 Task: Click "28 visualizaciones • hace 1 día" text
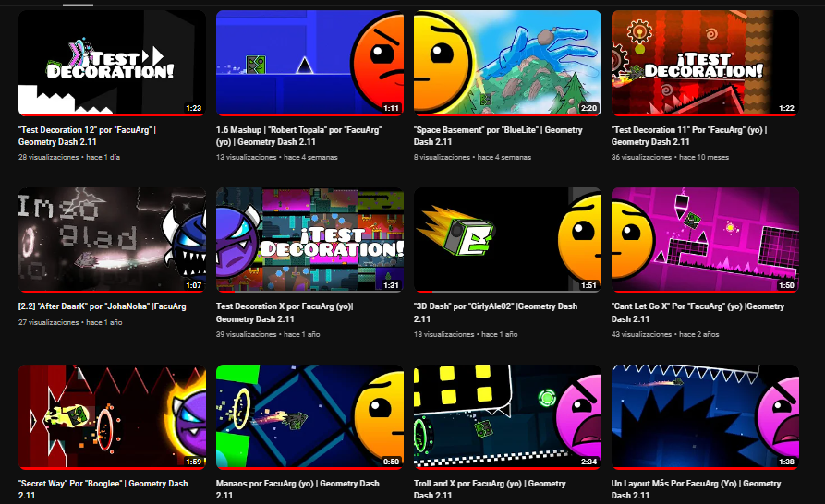[x=69, y=157]
